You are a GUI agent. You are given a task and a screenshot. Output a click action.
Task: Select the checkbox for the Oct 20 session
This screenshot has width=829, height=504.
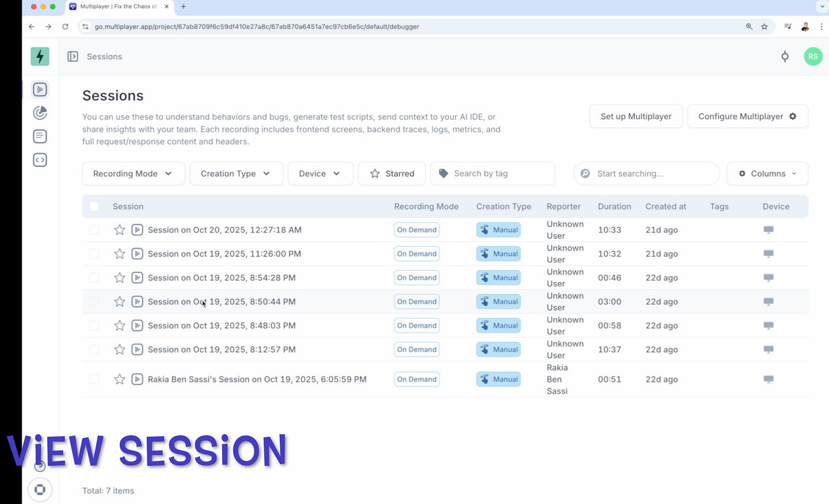click(94, 230)
